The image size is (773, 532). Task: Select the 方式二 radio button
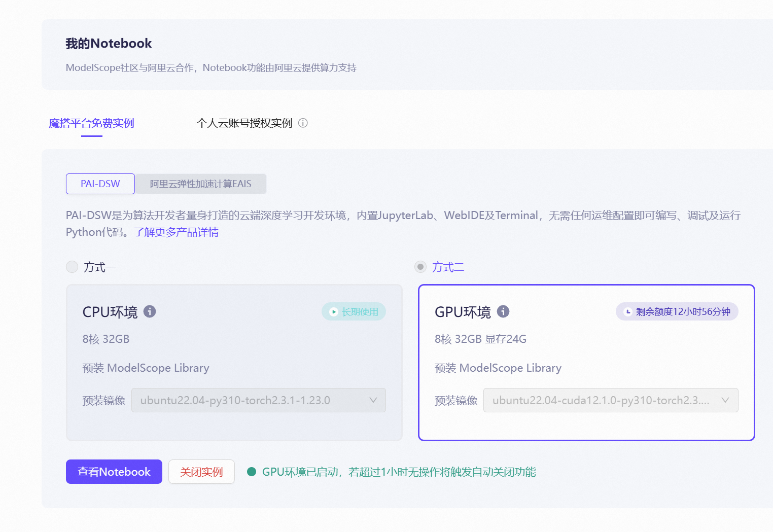coord(420,266)
